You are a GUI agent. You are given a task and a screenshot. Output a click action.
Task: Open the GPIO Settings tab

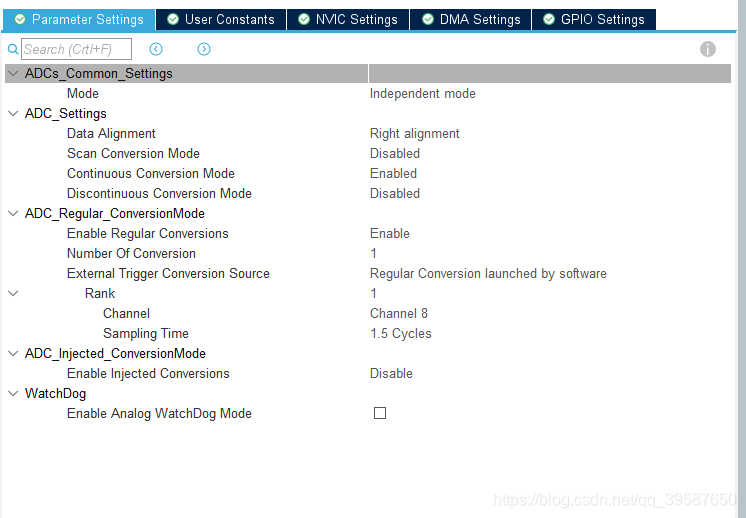[x=594, y=20]
